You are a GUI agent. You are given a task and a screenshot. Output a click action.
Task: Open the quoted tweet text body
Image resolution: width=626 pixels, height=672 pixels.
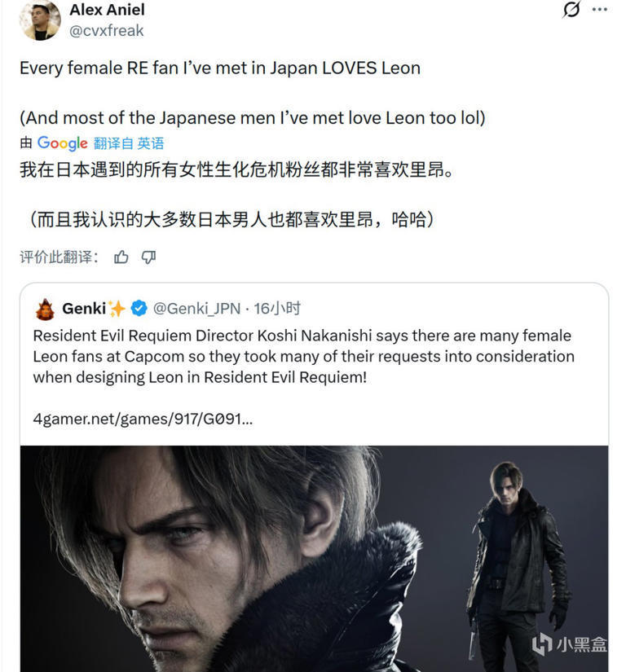coord(303,357)
